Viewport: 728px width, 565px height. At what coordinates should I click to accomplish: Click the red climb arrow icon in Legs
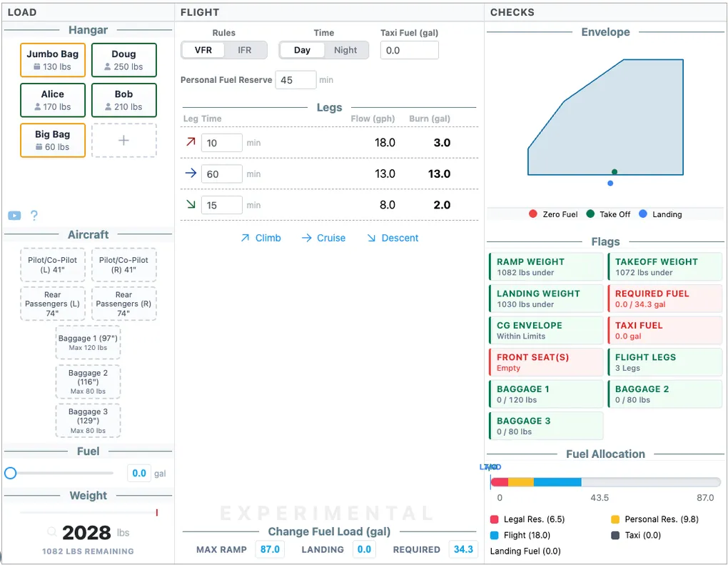point(191,142)
